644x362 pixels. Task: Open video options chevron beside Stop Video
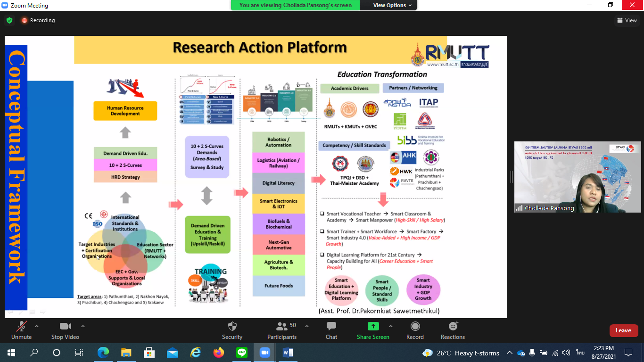tap(83, 326)
